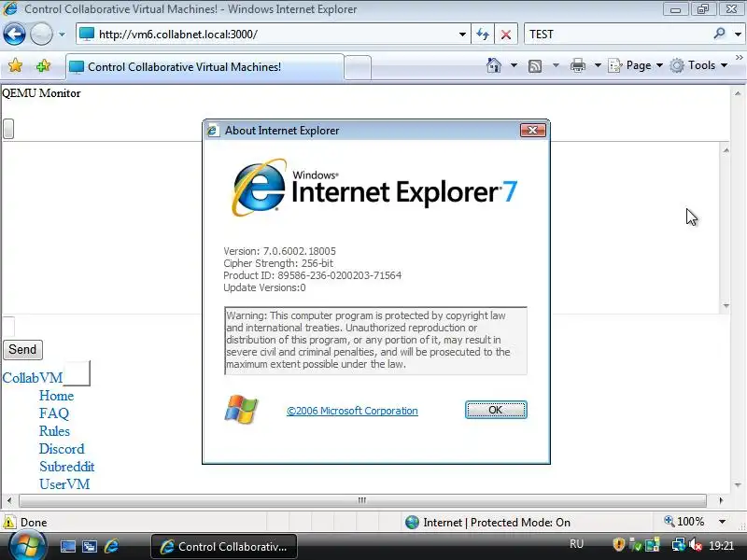Click the TEST search box
Image resolution: width=747 pixels, height=560 pixels.
(617, 35)
